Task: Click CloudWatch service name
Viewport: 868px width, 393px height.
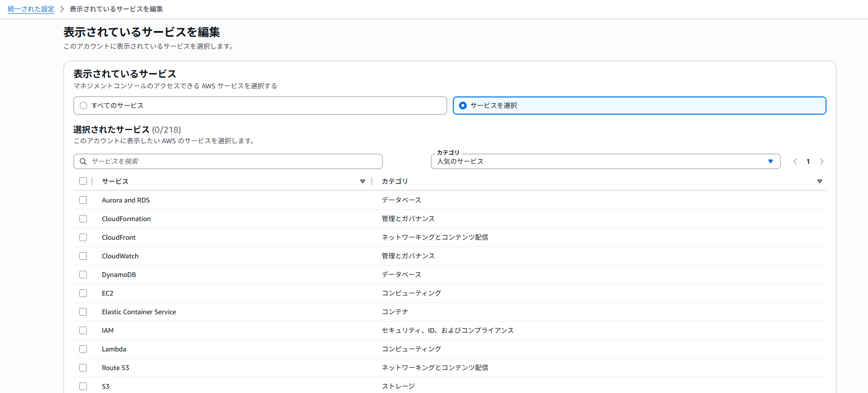Action: tap(120, 256)
